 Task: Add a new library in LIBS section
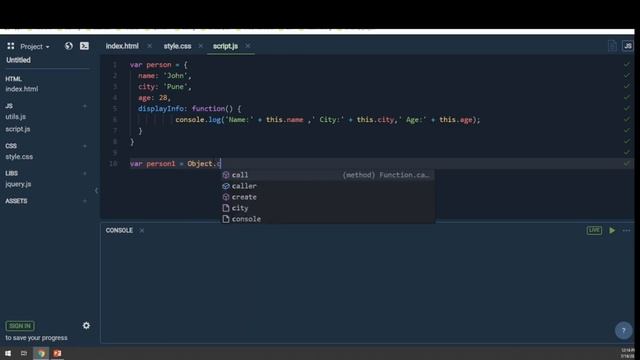85,173
